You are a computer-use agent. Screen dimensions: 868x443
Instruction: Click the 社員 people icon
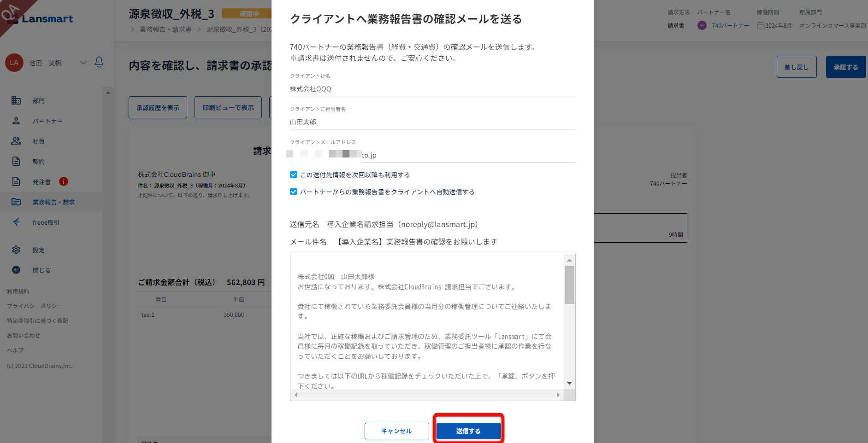point(16,141)
